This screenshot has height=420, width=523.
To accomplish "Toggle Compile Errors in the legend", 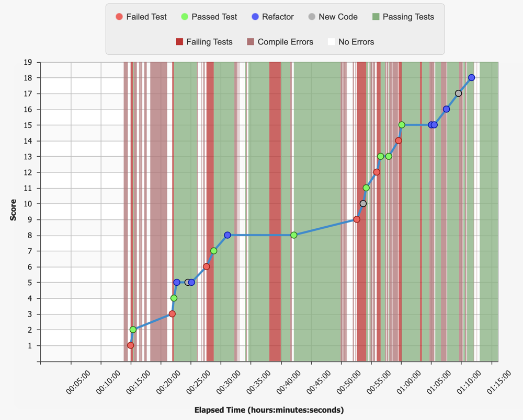I will [x=280, y=42].
